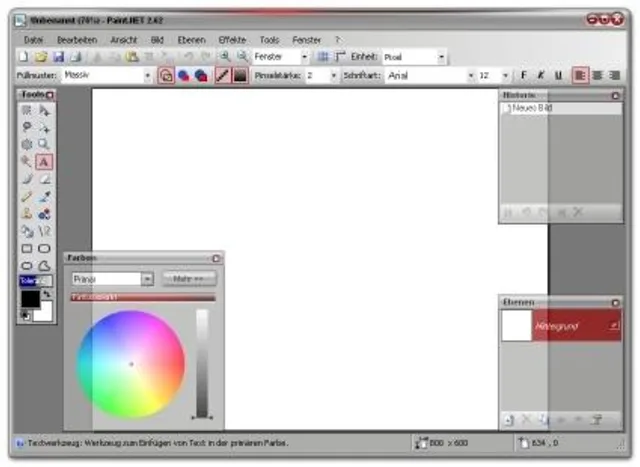This screenshot has width=640, height=467.
Task: Click the white secondary color swatch
Action: pyautogui.click(x=45, y=314)
